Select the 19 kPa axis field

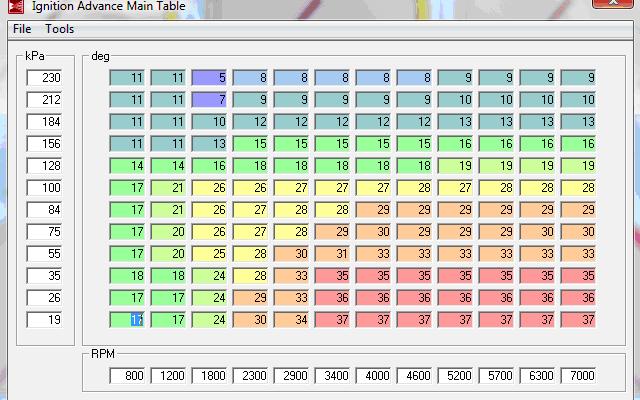click(44, 320)
